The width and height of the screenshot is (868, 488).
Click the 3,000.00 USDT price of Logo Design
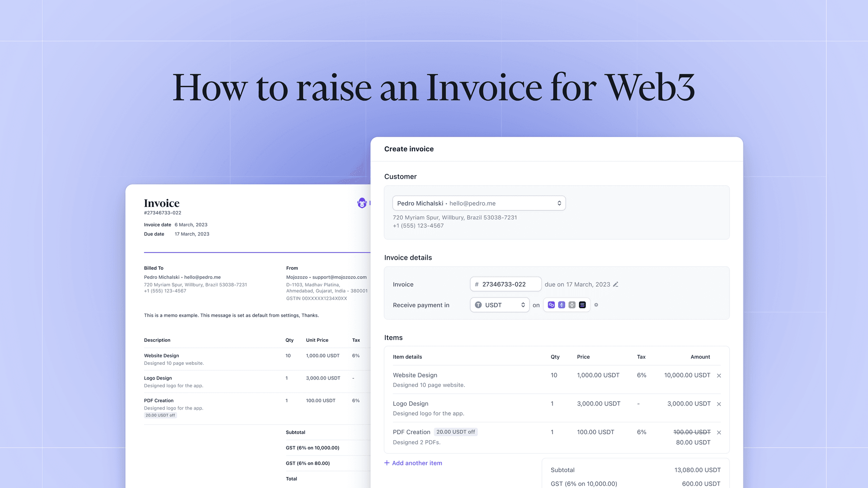(x=598, y=404)
